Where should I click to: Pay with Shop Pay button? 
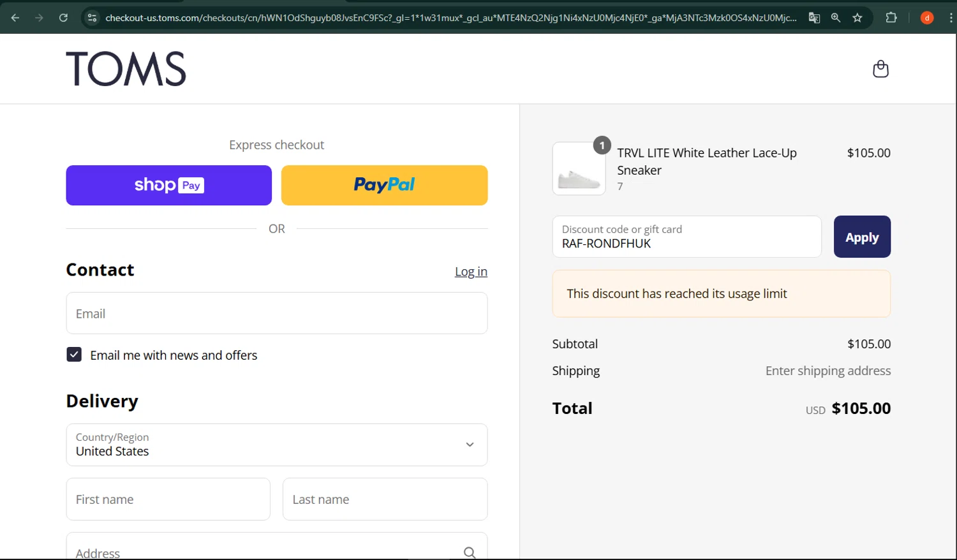coord(169,185)
